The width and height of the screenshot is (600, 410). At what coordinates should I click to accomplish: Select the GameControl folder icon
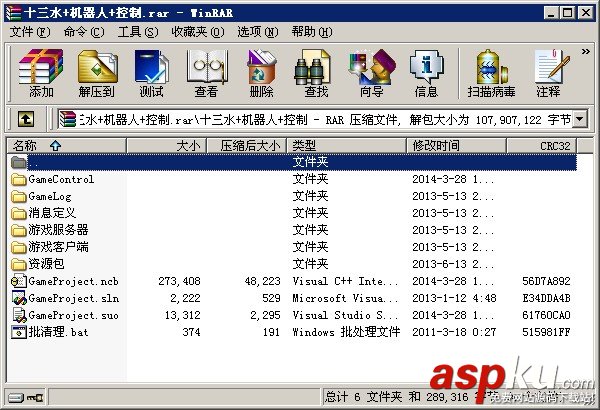click(18, 179)
